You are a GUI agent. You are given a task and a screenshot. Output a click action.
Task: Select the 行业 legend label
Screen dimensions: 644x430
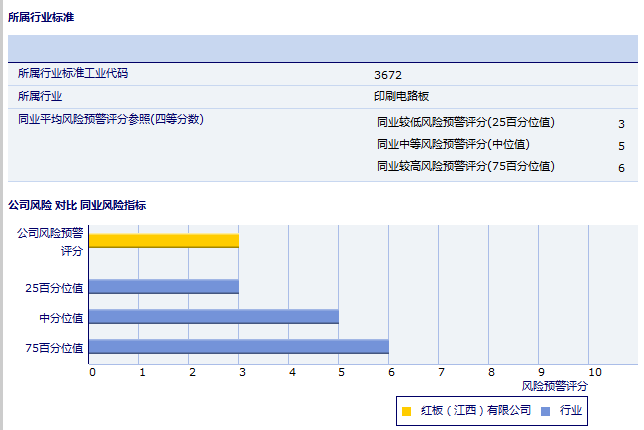pos(571,410)
